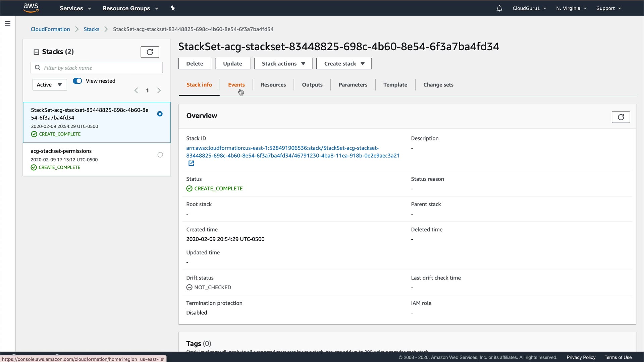Go to next page of stacks
644x362 pixels.
pos(159,90)
